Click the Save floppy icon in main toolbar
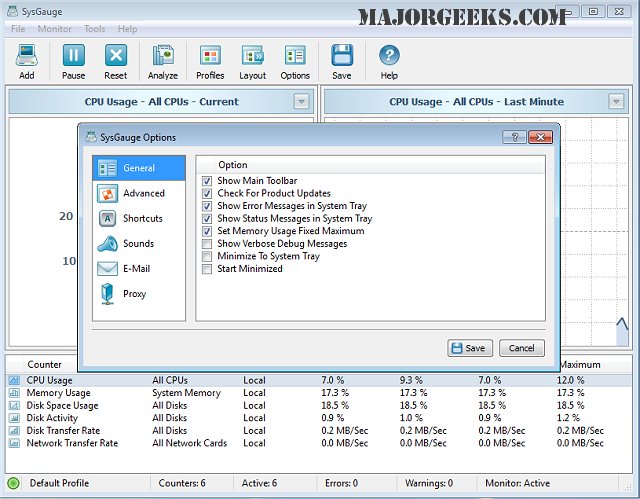The width and height of the screenshot is (640, 499). pos(342,61)
